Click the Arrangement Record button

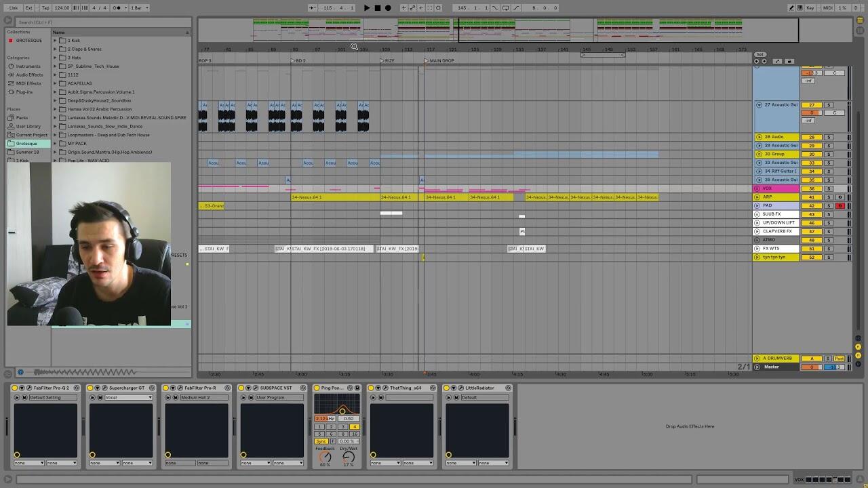pyautogui.click(x=388, y=8)
